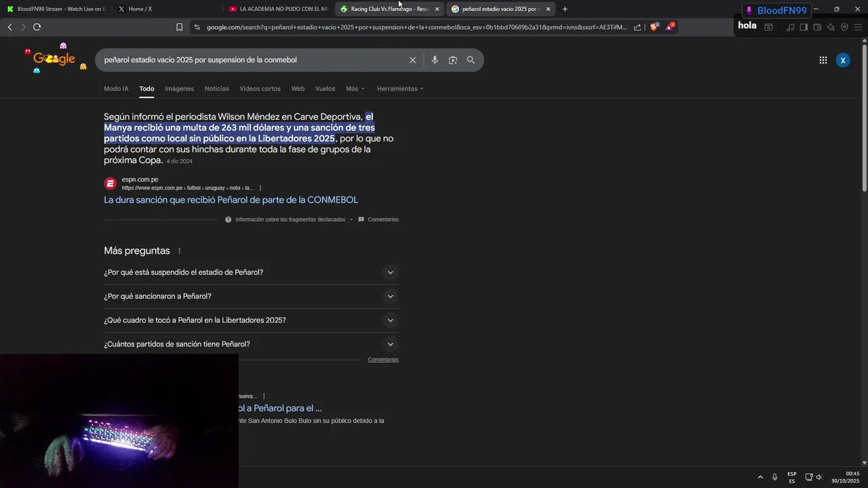Switch to the Home / X browser tab
This screenshot has width=868, height=488.
[166, 9]
